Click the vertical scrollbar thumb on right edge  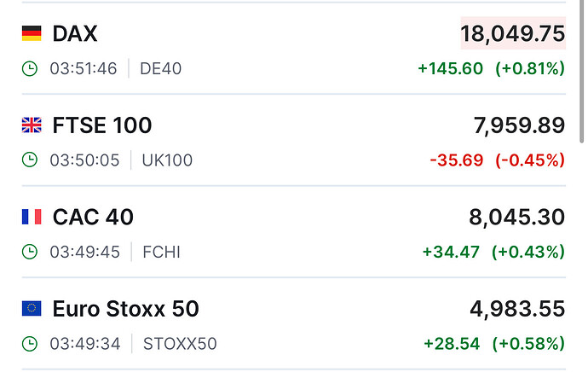582,72
